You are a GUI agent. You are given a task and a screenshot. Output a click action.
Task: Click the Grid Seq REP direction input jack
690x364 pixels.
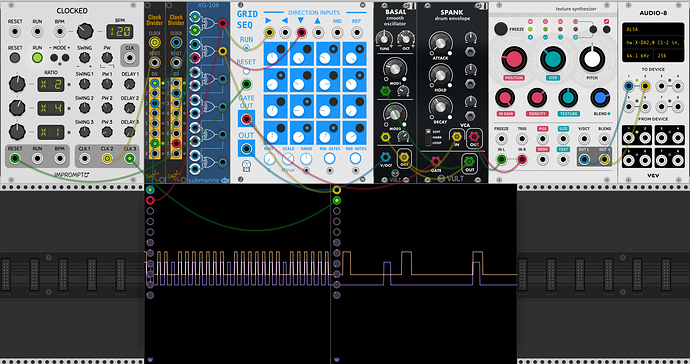356,32
